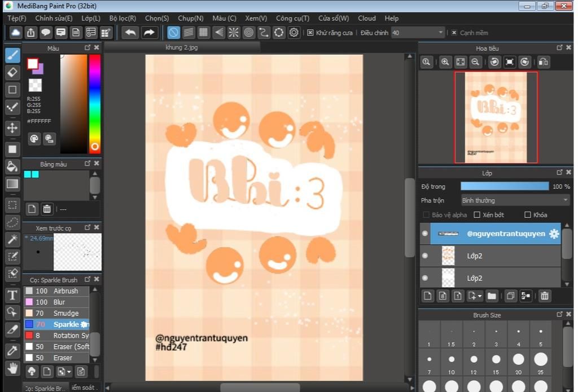
Task: Click the Undo arrow in toolbar
Action: [x=130, y=33]
